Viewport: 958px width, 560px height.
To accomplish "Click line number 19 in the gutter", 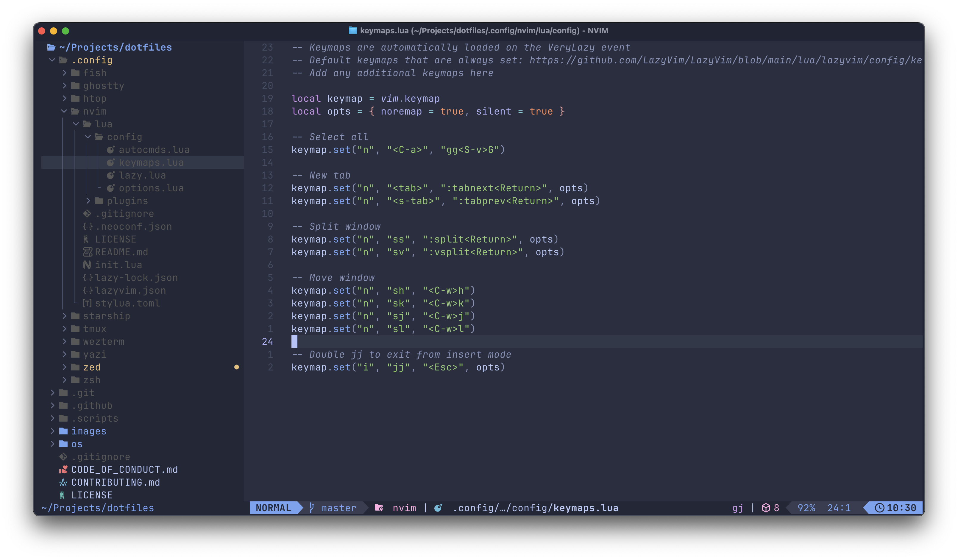I will [267, 98].
